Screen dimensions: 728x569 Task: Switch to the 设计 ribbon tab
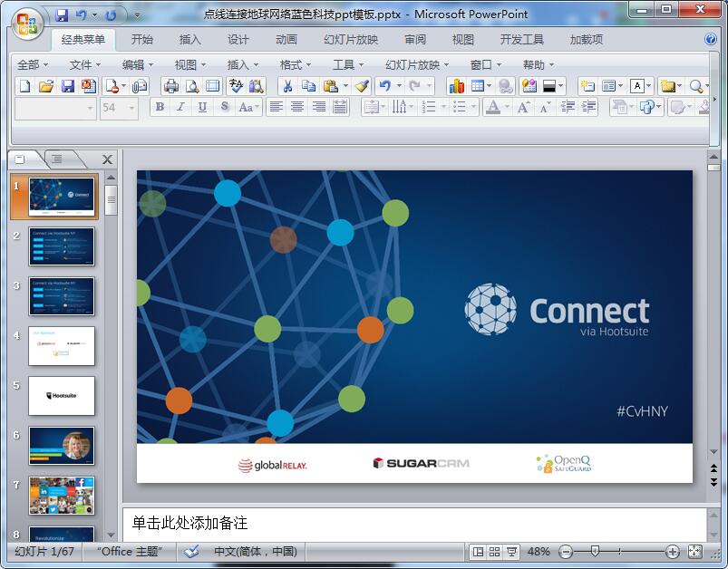[238, 40]
